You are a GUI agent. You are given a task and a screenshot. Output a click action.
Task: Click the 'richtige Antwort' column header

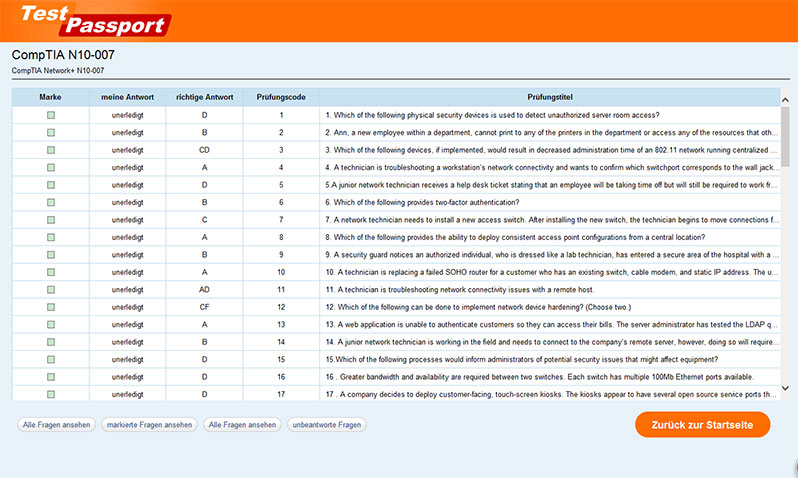tap(205, 97)
